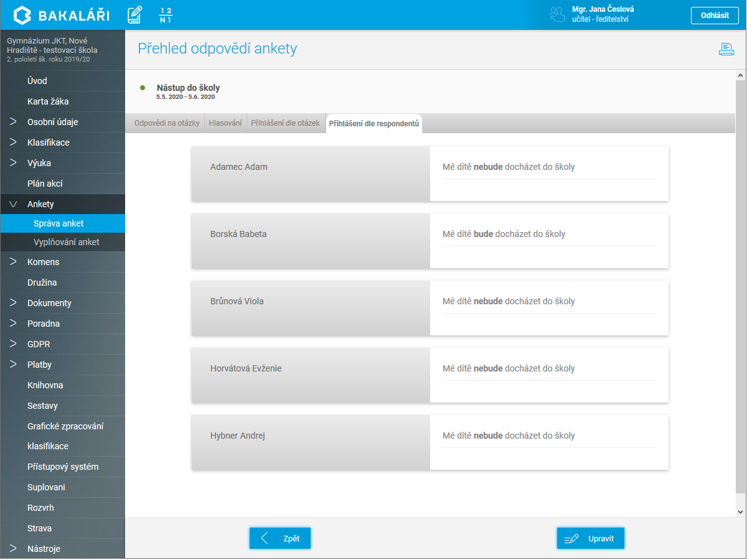Select Správa anket submenu item
The height and width of the screenshot is (560, 747).
pos(62,223)
